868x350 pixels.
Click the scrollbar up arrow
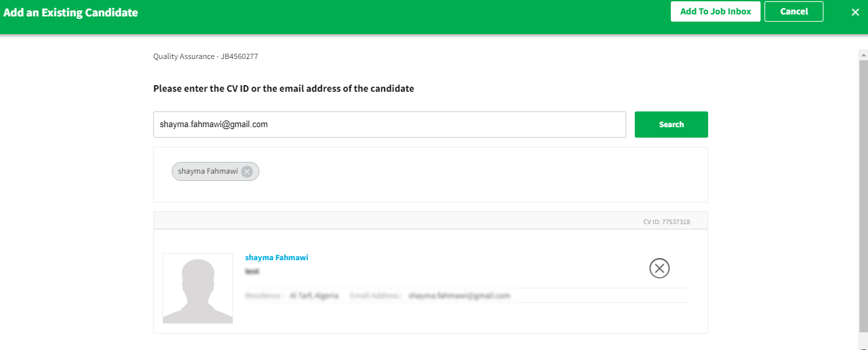[x=863, y=55]
